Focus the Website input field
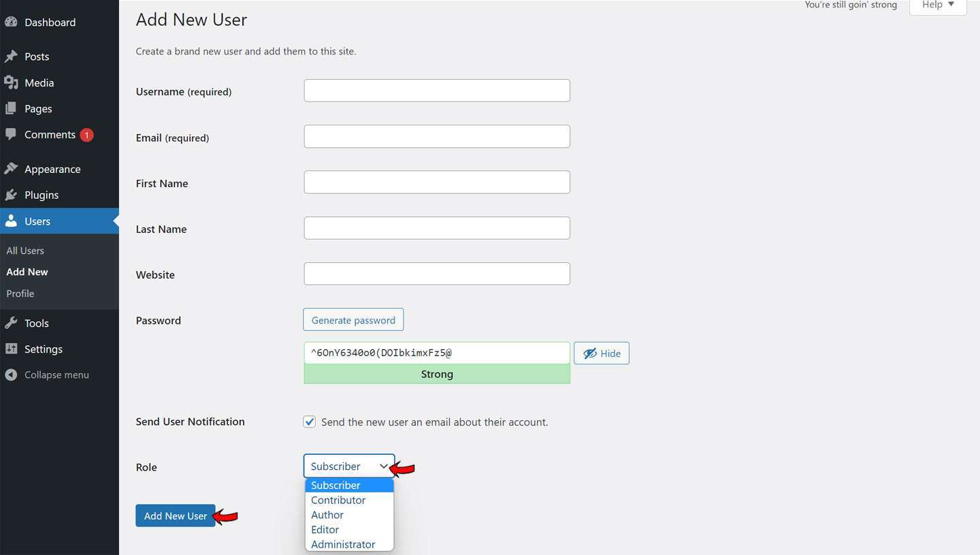Screen dimensions: 980x555 437,274
